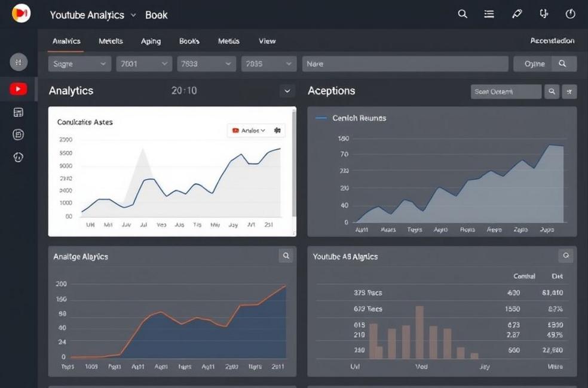Click the search icon in Analtge Alaytics panel
The height and width of the screenshot is (388, 588).
click(x=286, y=256)
